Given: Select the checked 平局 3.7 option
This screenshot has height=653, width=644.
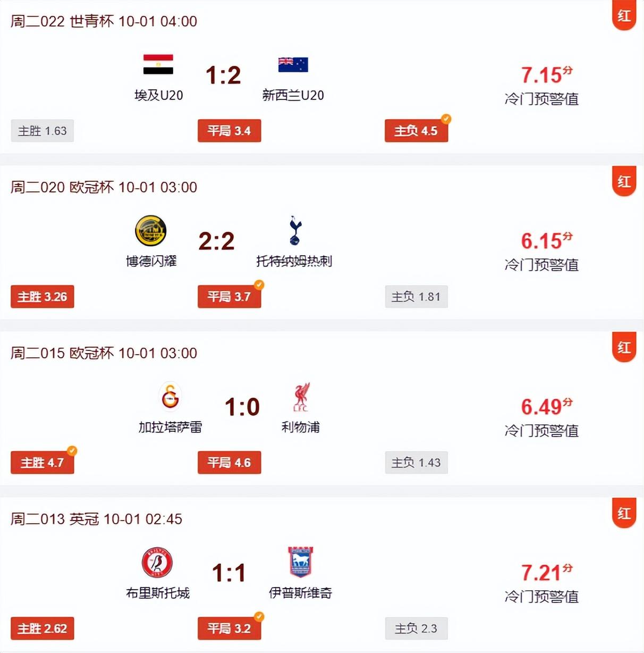Looking at the screenshot, I should point(229,297).
